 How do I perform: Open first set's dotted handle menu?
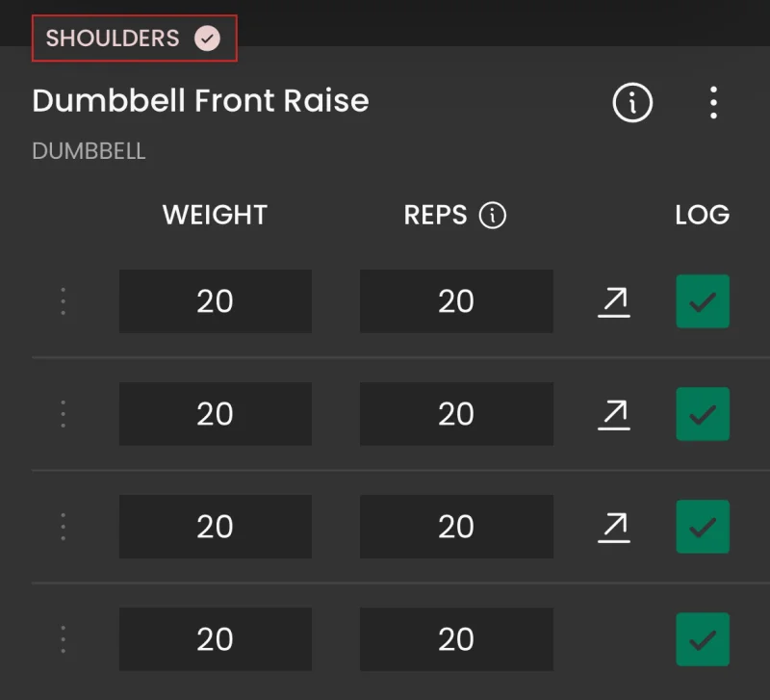pos(63,301)
